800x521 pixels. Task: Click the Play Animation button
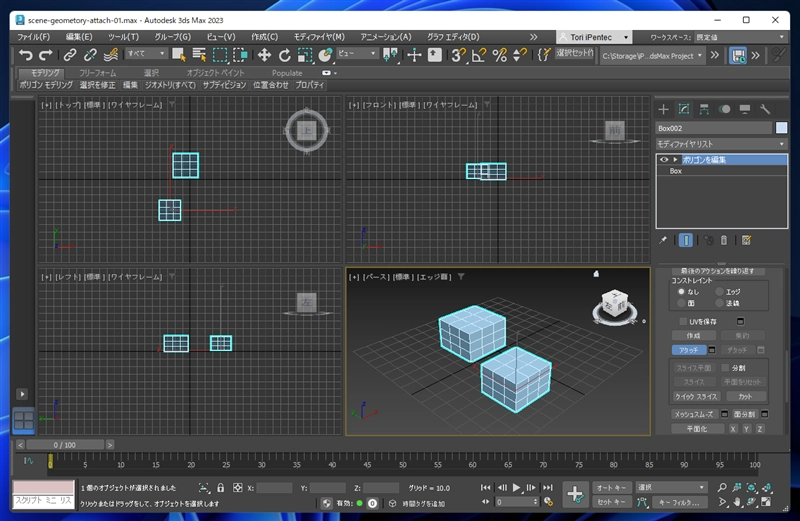tap(516, 487)
